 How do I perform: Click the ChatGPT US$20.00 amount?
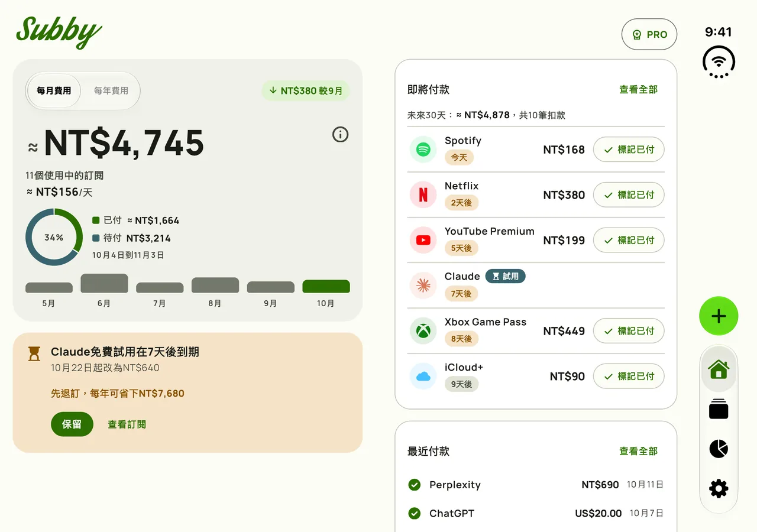(598, 513)
